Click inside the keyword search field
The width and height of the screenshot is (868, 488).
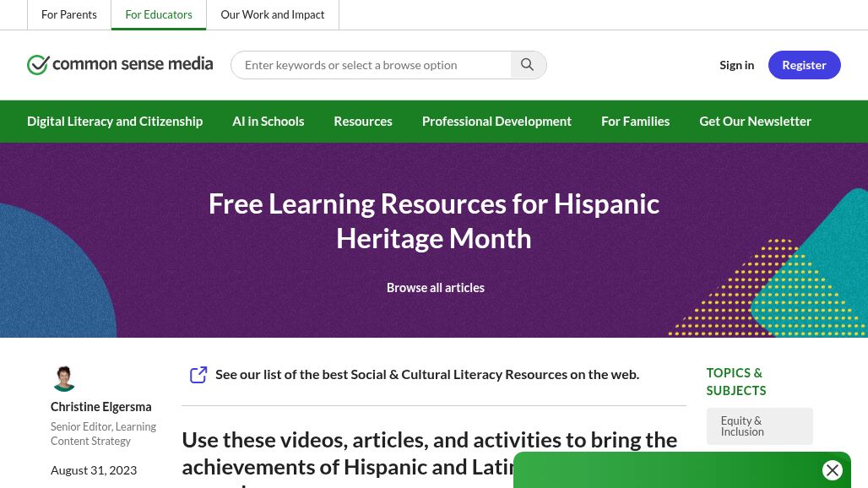tap(372, 64)
